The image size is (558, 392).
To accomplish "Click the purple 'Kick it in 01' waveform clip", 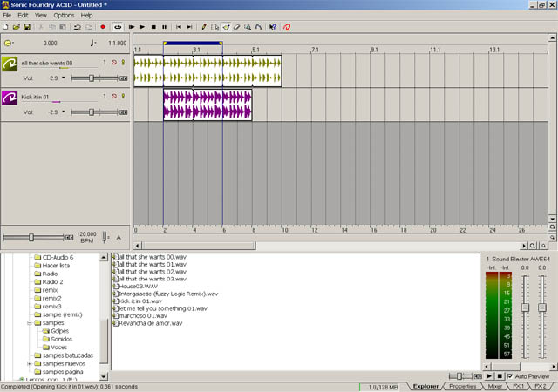I will pyautogui.click(x=208, y=105).
